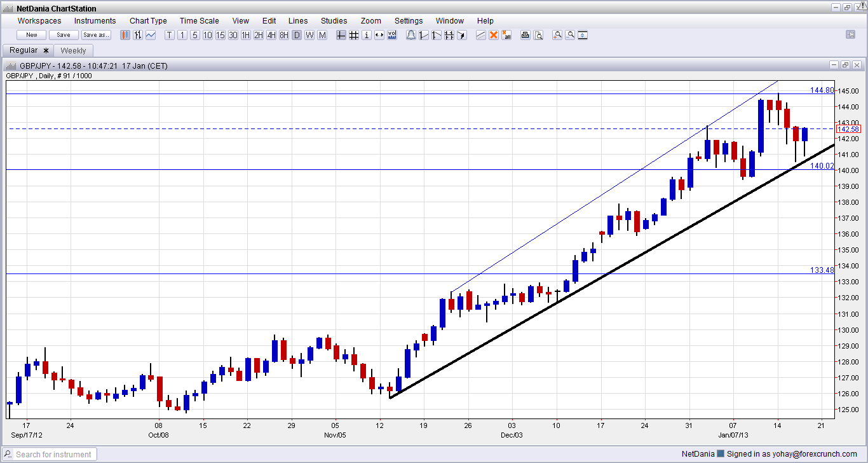868x463 pixels.
Task: Click the gray panel icon at toolbar right
Action: coord(850,34)
